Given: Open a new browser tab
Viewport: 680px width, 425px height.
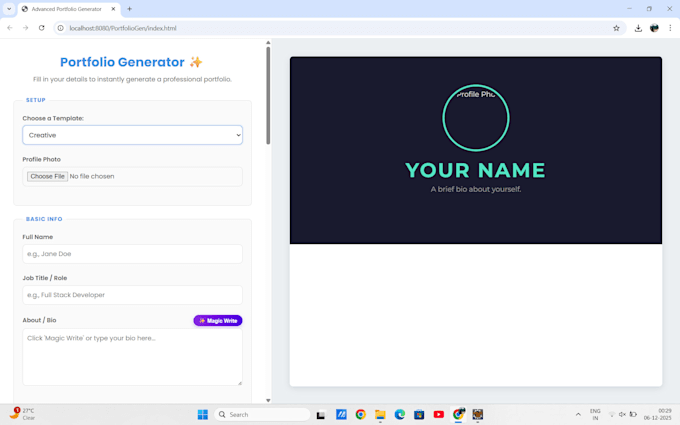Looking at the screenshot, I should coord(129,9).
